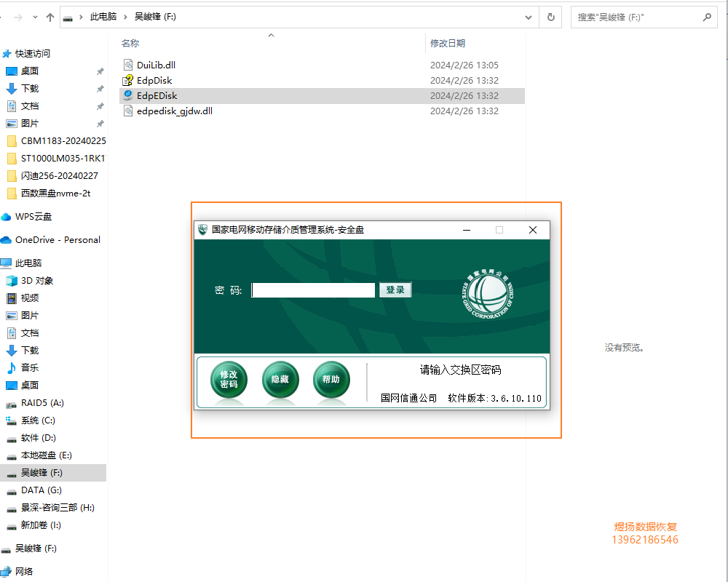Open 网络 in navigation pane
The image size is (728, 582).
coord(24,571)
